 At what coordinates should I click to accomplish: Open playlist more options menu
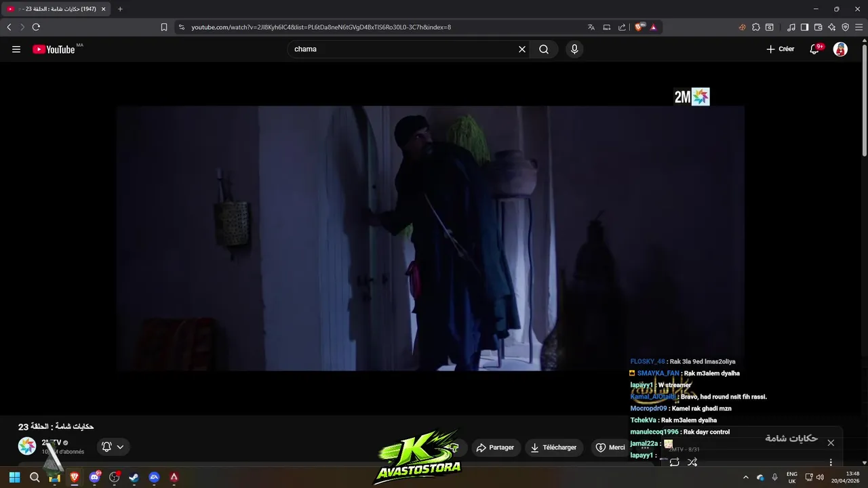(x=831, y=462)
